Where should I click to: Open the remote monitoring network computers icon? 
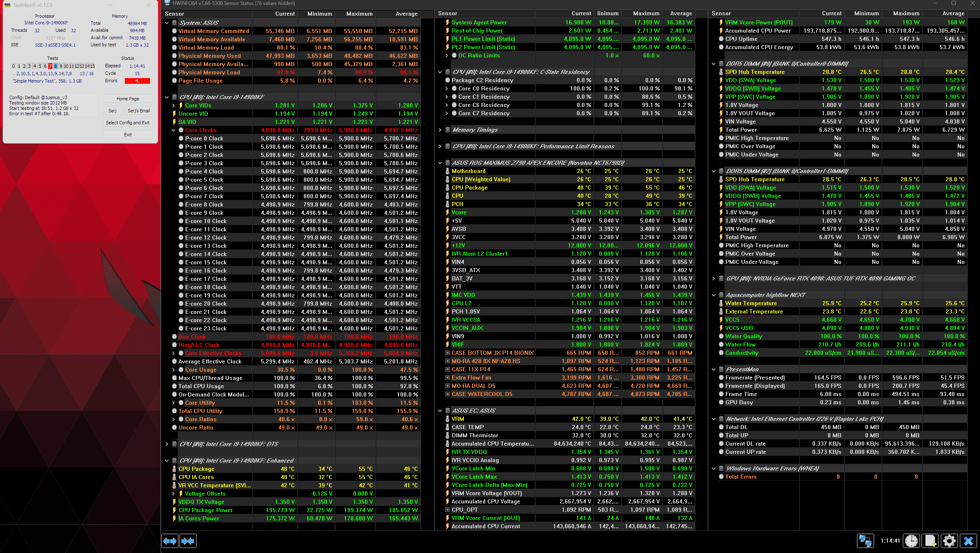coord(865,541)
